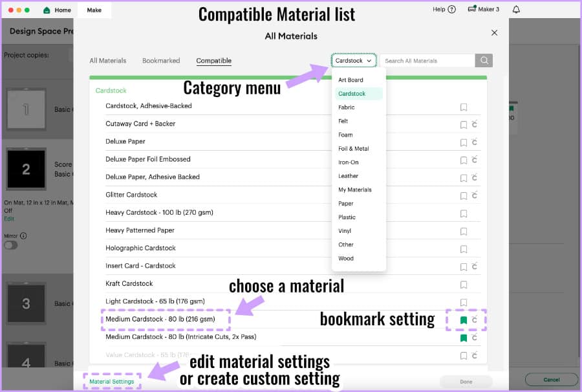Choose Art Board category
This screenshot has width=582, height=392.
tap(350, 80)
